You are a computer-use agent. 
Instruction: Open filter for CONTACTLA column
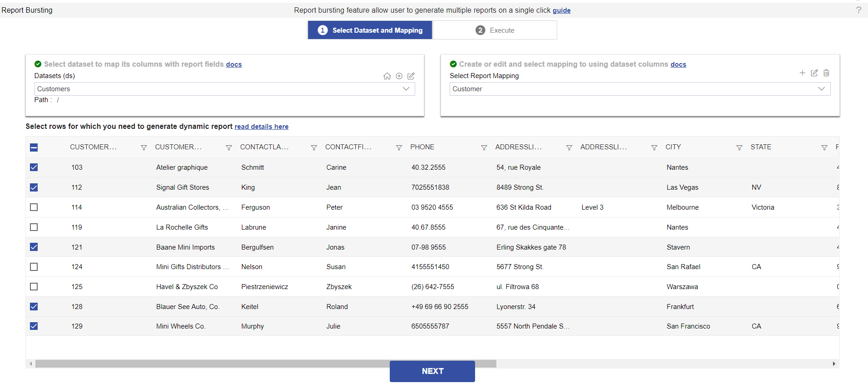click(x=314, y=147)
